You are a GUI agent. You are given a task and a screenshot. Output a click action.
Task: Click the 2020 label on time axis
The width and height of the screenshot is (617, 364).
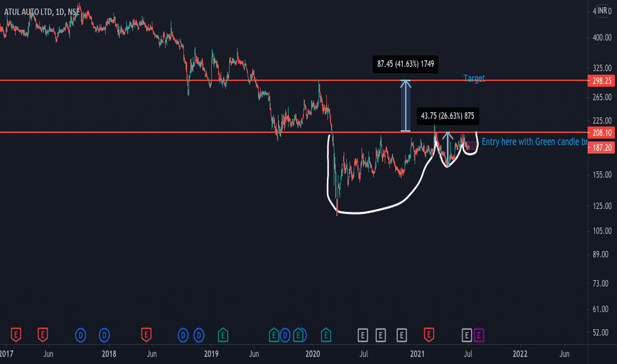(313, 354)
